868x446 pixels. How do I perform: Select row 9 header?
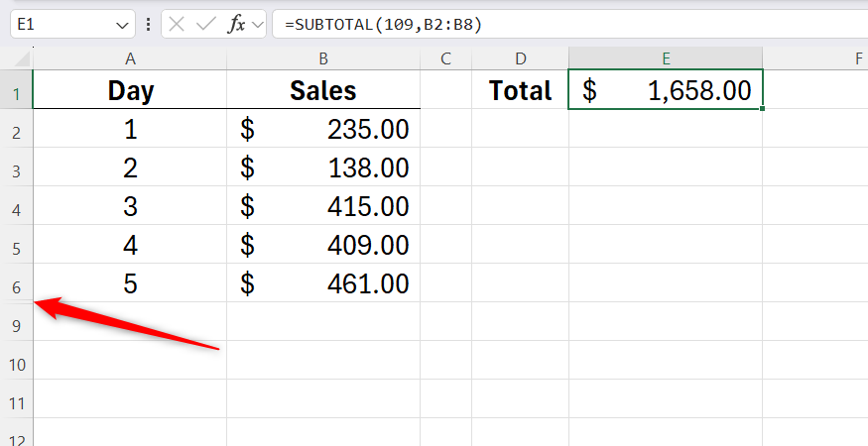pyautogui.click(x=17, y=322)
